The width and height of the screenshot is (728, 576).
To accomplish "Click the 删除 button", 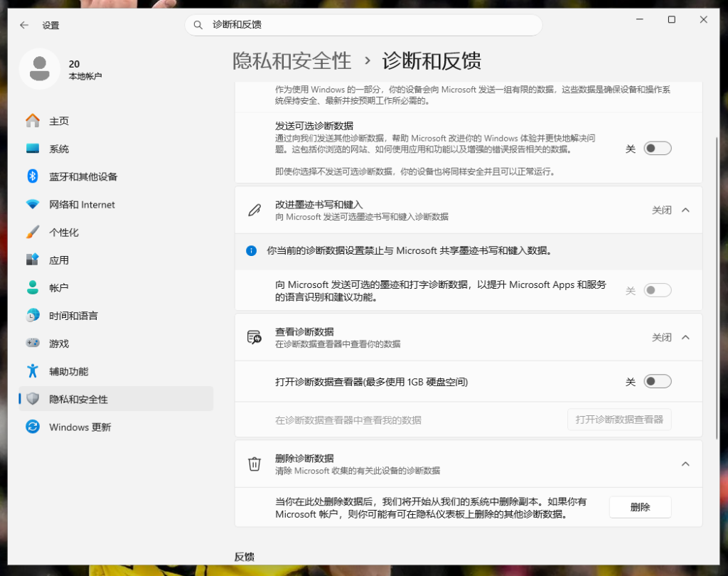I will point(641,507).
